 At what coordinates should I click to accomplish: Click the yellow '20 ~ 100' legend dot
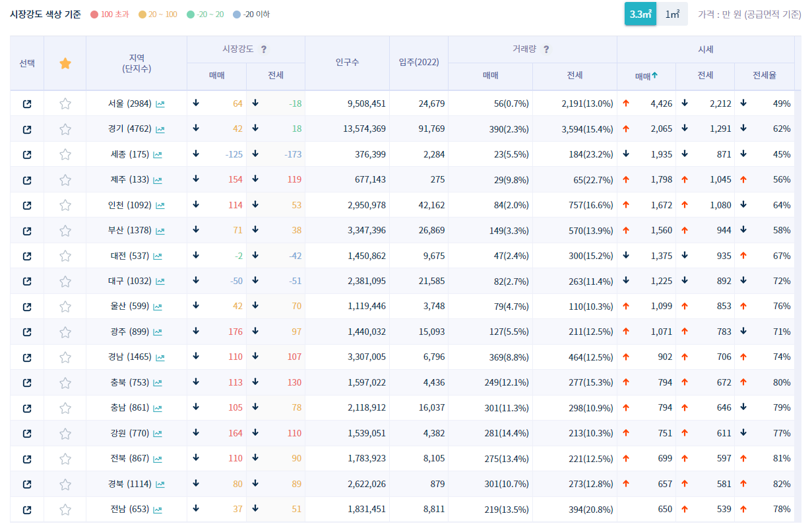coord(142,15)
